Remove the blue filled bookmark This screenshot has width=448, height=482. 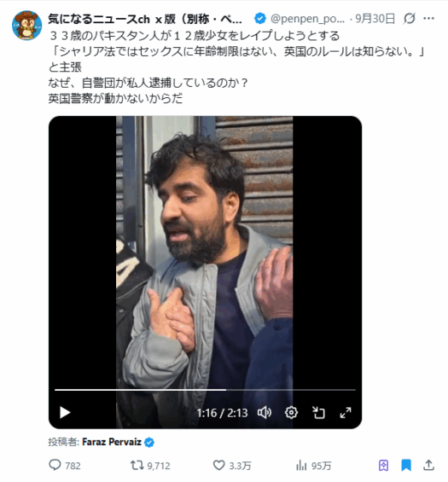406,466
